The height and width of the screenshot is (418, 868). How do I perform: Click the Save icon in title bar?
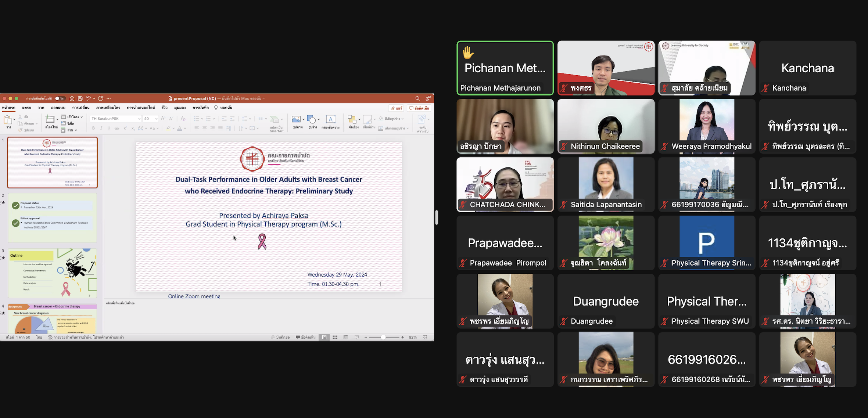coord(80,98)
